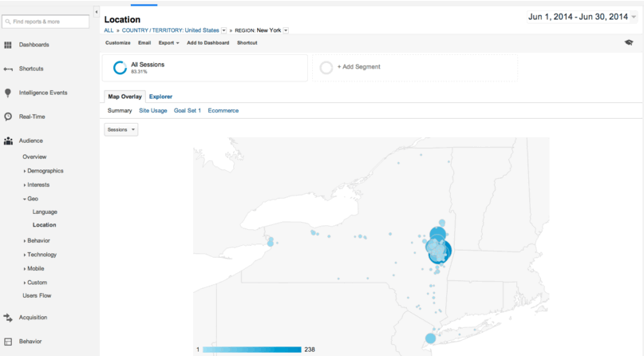Click the Acquisition arrows icon
This screenshot has width=644, height=356.
(x=8, y=318)
